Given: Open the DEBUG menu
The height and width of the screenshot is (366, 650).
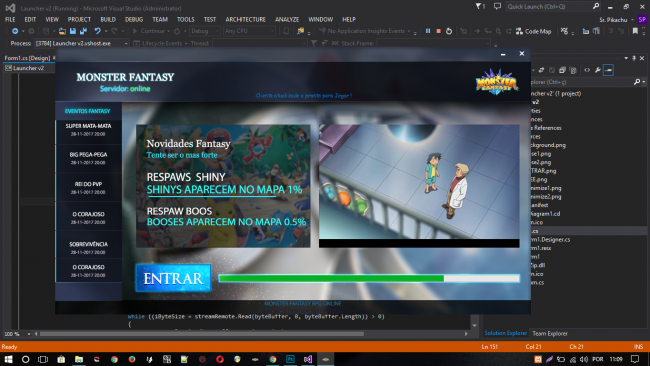Looking at the screenshot, I should click(134, 19).
